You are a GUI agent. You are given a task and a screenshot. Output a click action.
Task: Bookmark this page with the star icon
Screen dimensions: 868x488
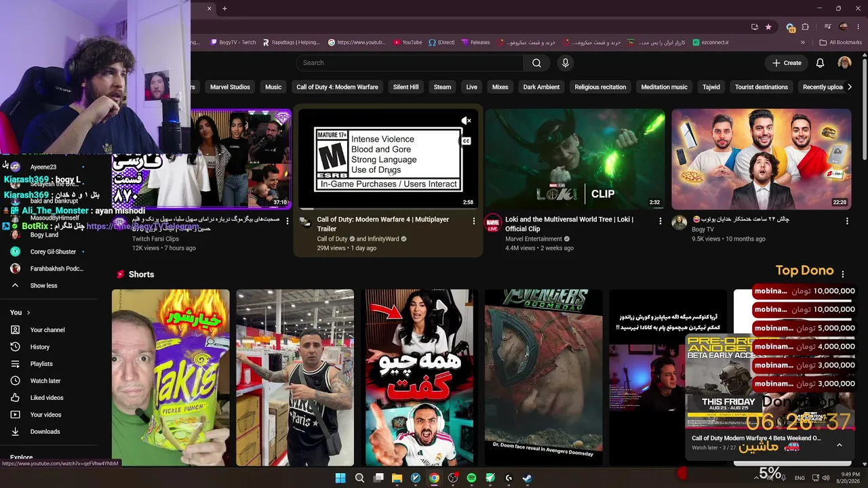click(x=768, y=26)
